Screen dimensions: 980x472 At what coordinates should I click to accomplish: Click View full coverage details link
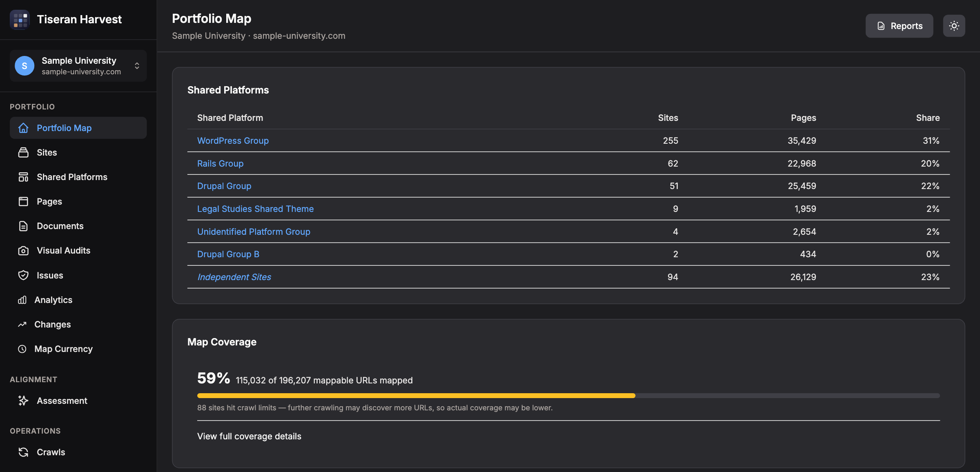[249, 436]
